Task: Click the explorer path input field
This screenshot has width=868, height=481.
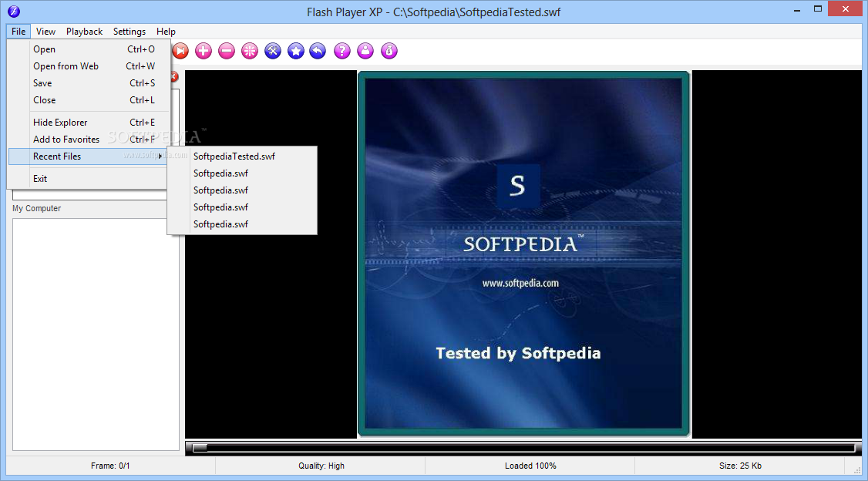Action: pyautogui.click(x=89, y=195)
